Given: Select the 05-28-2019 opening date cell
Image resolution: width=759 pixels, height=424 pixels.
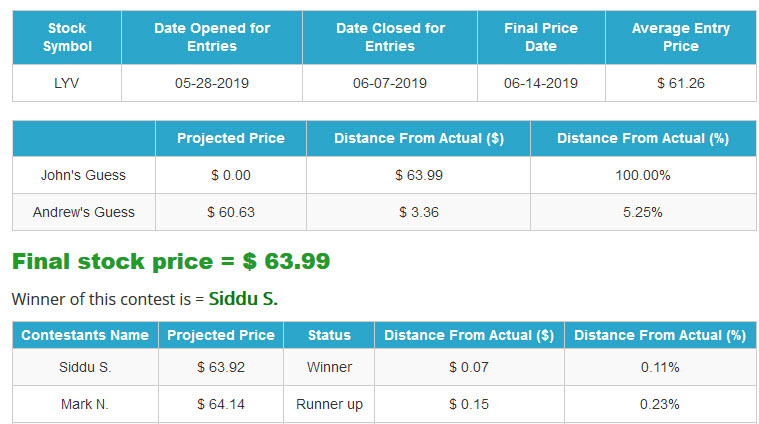Looking at the screenshot, I should [212, 83].
